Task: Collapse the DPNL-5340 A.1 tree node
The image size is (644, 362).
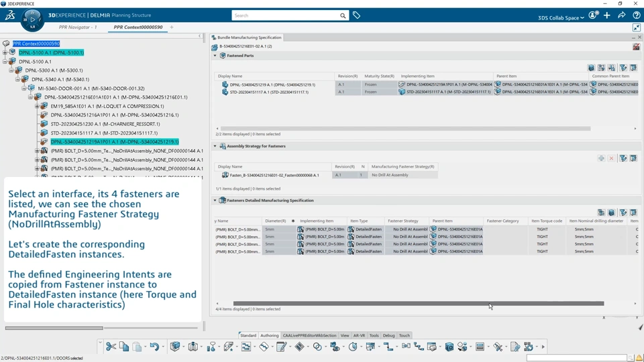Action: (x=18, y=79)
